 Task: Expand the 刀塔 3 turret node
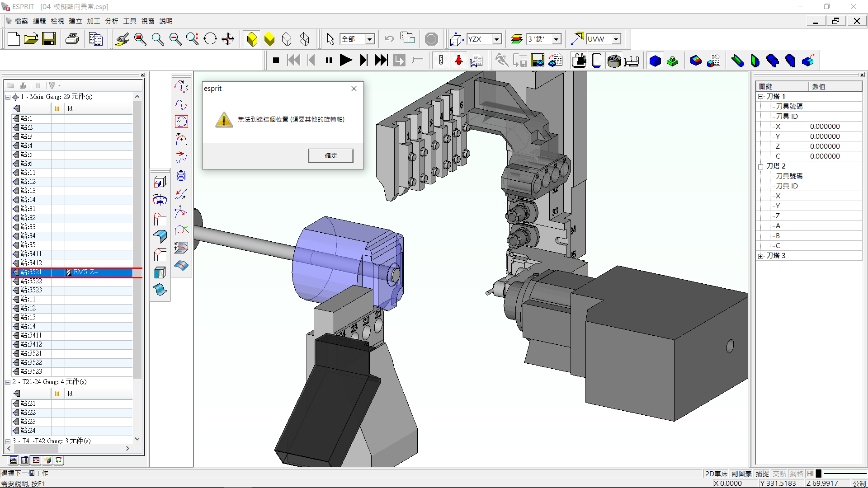(761, 256)
